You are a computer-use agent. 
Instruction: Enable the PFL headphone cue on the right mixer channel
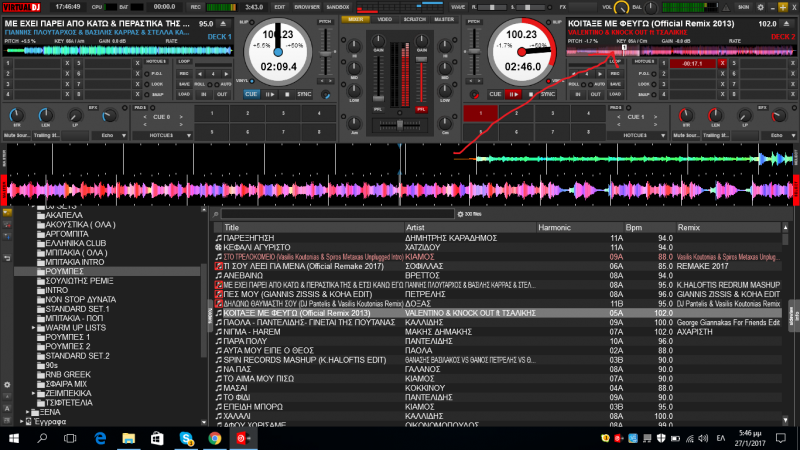point(420,108)
